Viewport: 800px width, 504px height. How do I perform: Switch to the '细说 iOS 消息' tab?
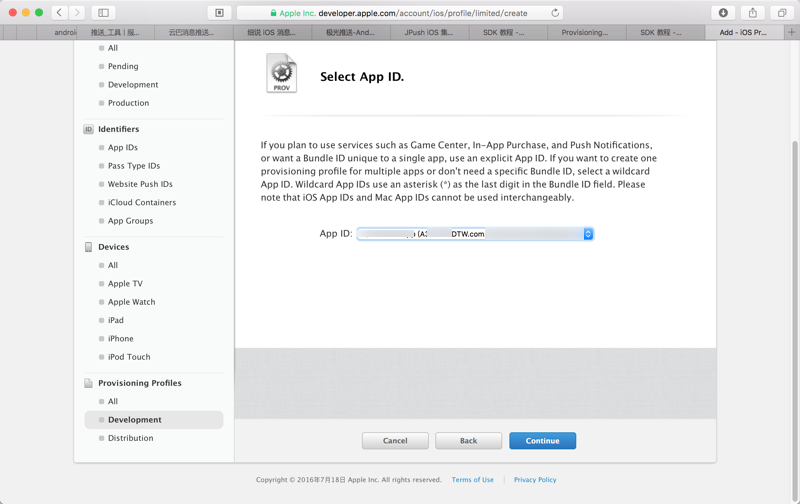pos(272,32)
